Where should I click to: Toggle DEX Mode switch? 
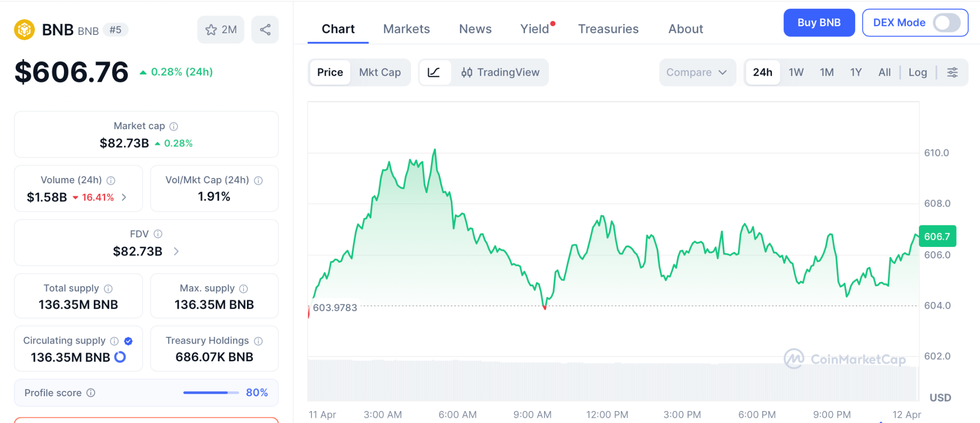pyautogui.click(x=947, y=22)
